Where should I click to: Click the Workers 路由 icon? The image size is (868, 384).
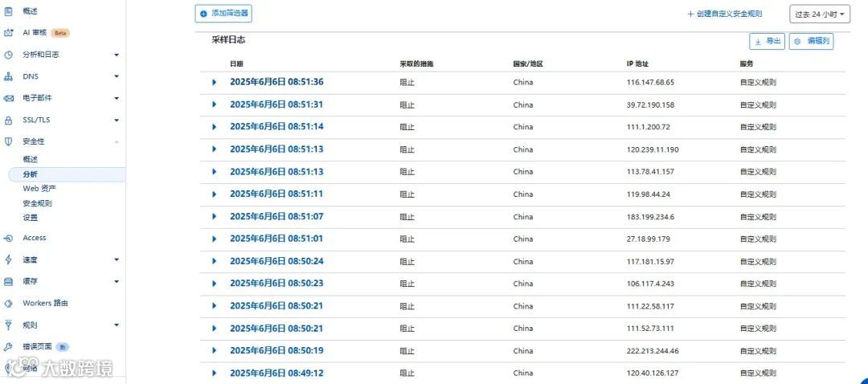point(8,303)
